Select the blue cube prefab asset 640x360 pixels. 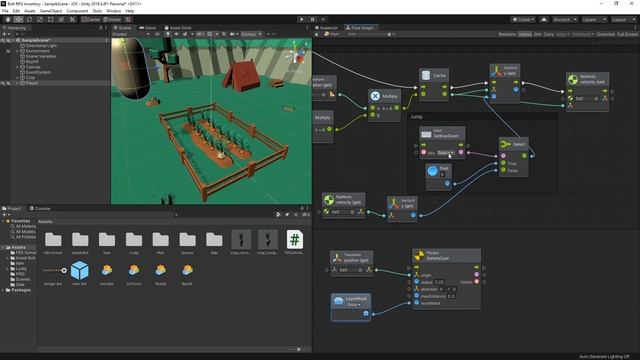coord(80,270)
